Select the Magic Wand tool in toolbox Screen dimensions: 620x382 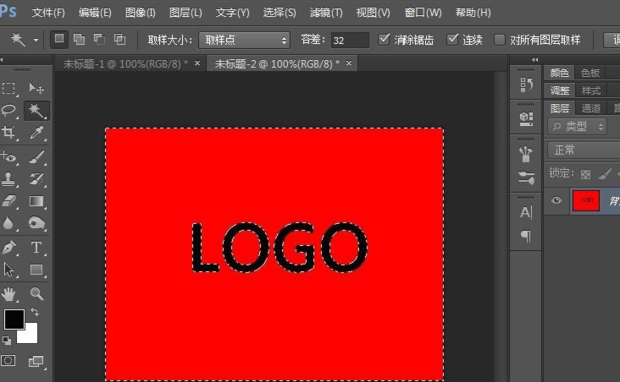tap(36, 111)
